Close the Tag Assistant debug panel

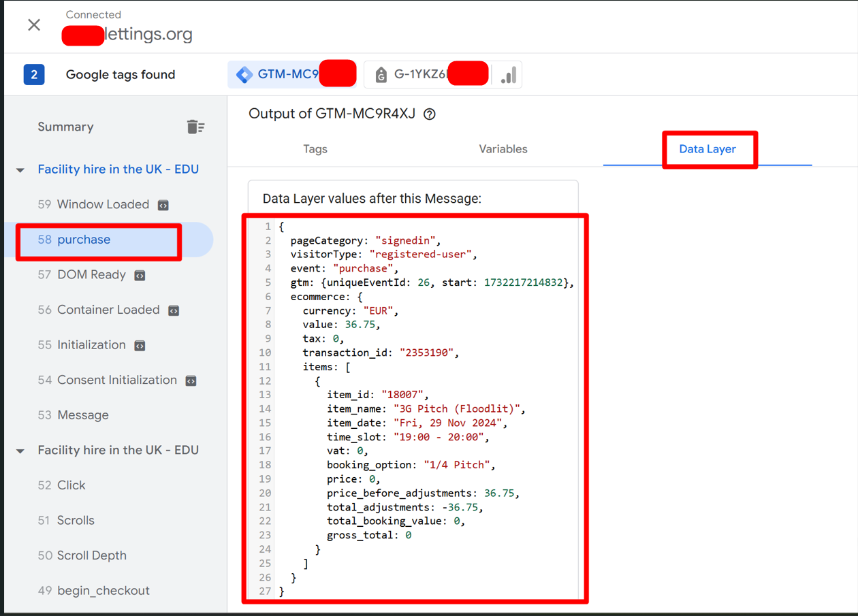pyautogui.click(x=34, y=25)
